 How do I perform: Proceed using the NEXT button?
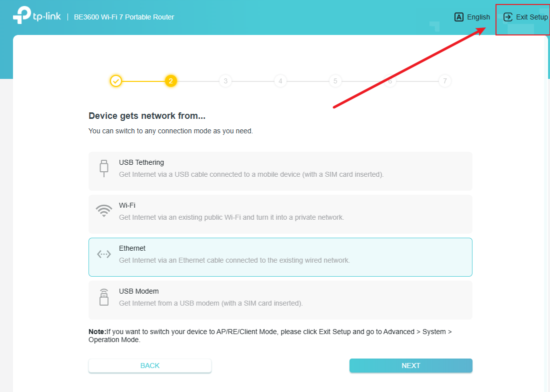[410, 366]
